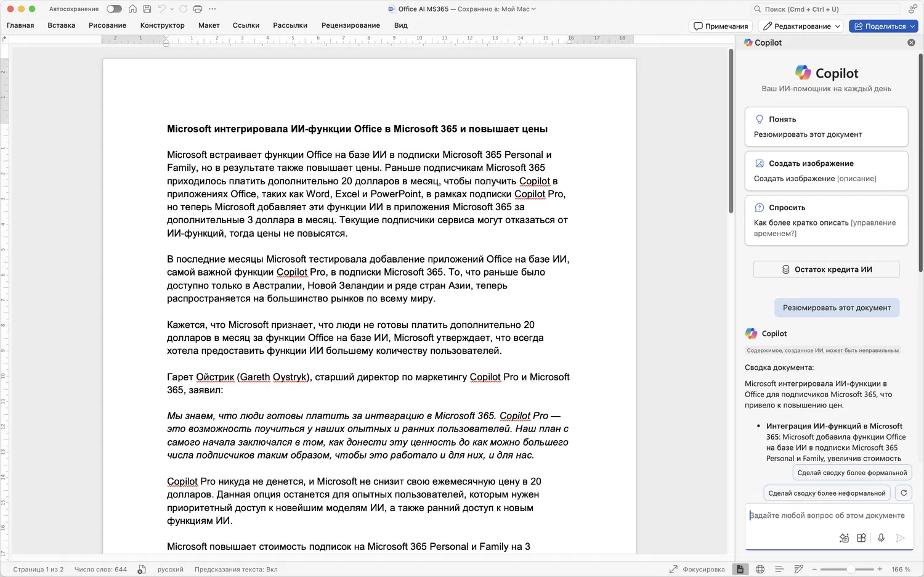This screenshot has width=924, height=577.
Task: Print the document using the printer icon
Action: [x=198, y=9]
